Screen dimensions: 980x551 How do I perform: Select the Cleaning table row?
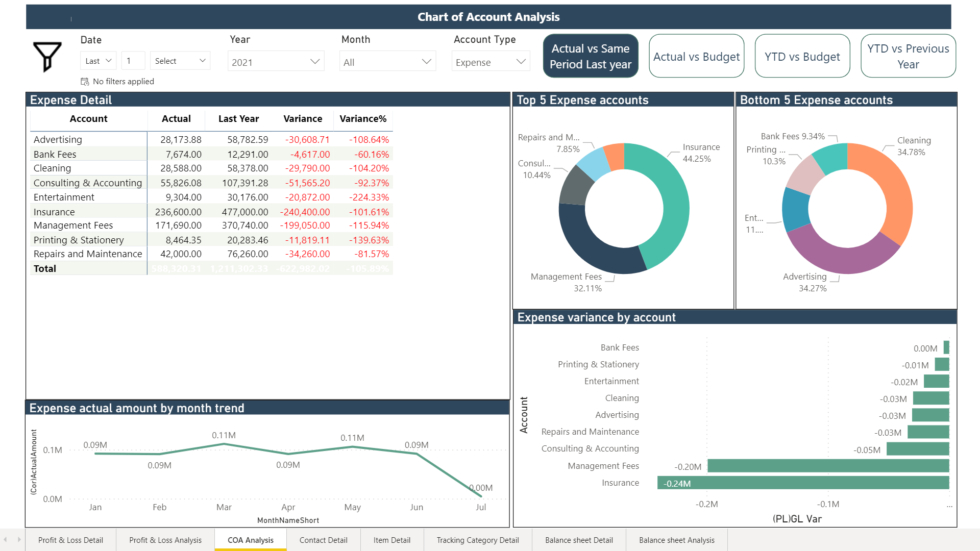point(211,168)
